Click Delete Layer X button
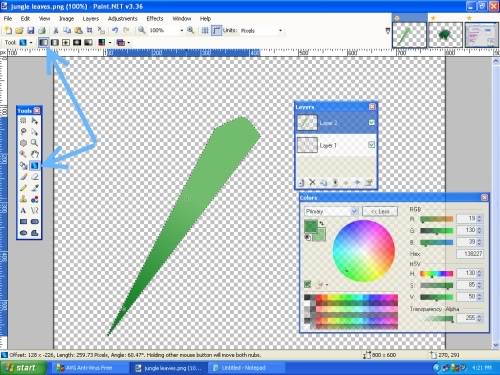The image size is (500, 375). coord(312,182)
